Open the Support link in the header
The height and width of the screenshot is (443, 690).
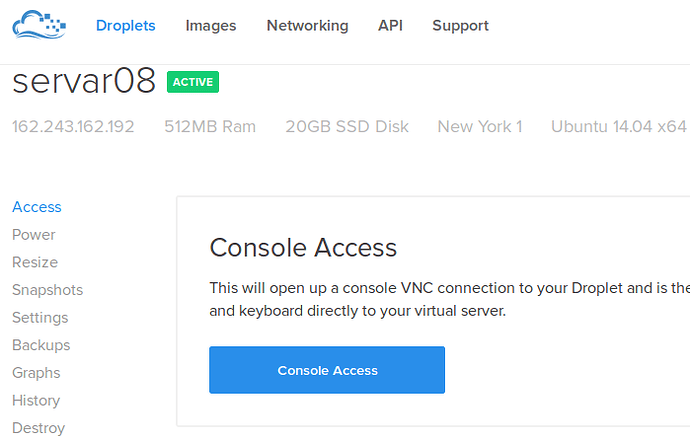pos(460,26)
